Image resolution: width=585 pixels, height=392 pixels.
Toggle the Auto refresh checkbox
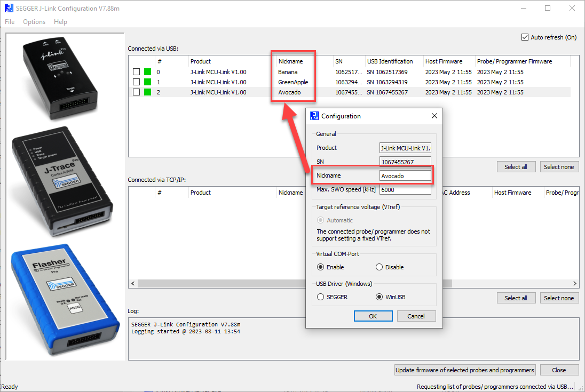(x=525, y=37)
